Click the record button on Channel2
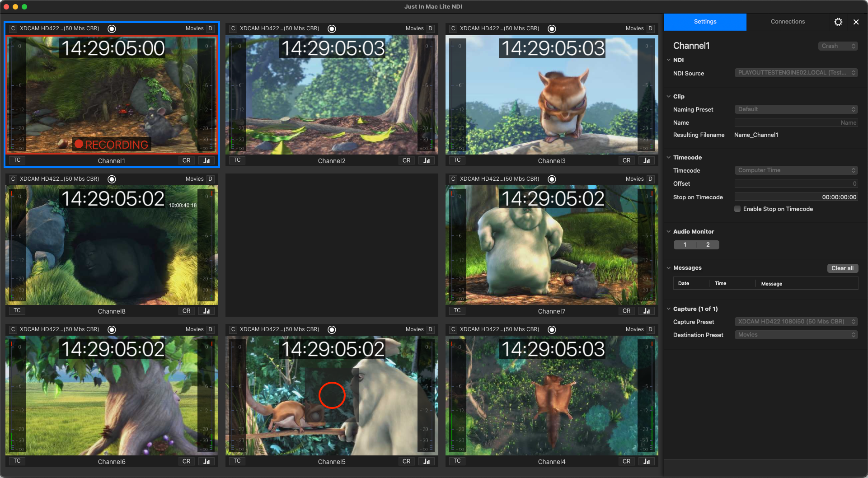Image resolution: width=868 pixels, height=478 pixels. pyautogui.click(x=332, y=28)
